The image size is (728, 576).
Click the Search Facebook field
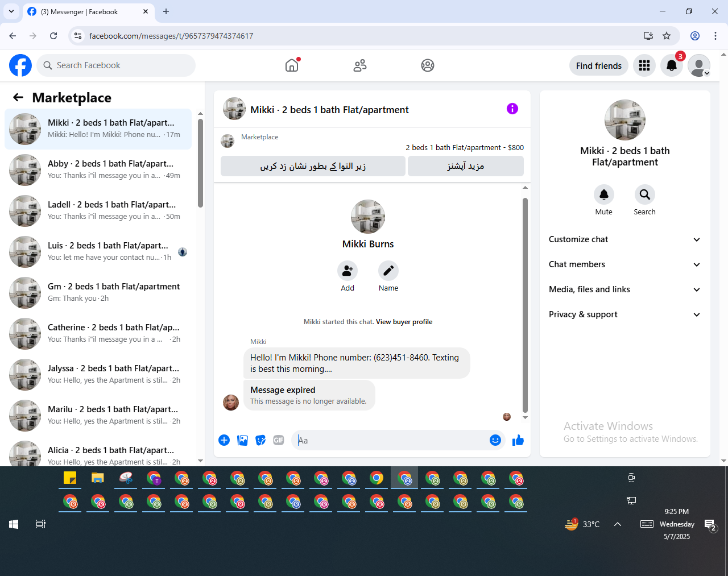tap(116, 65)
